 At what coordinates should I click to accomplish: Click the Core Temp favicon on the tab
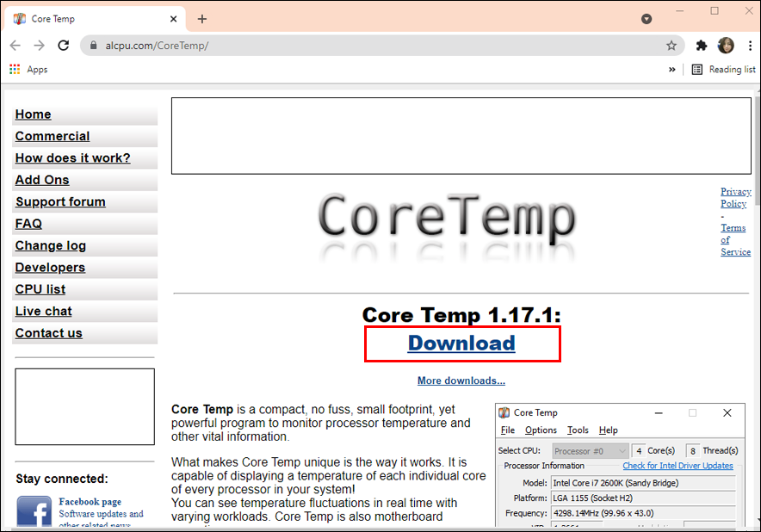click(x=20, y=19)
